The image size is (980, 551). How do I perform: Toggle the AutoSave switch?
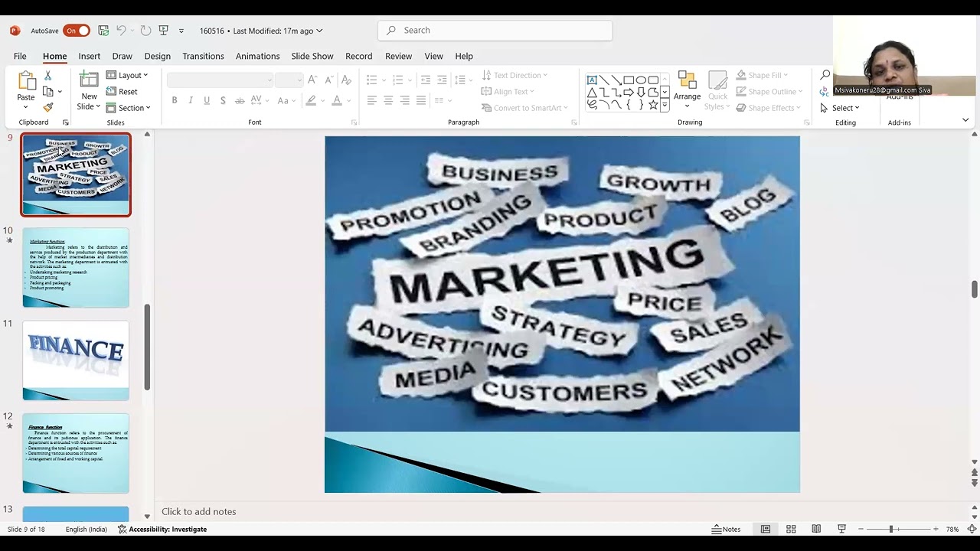tap(77, 31)
